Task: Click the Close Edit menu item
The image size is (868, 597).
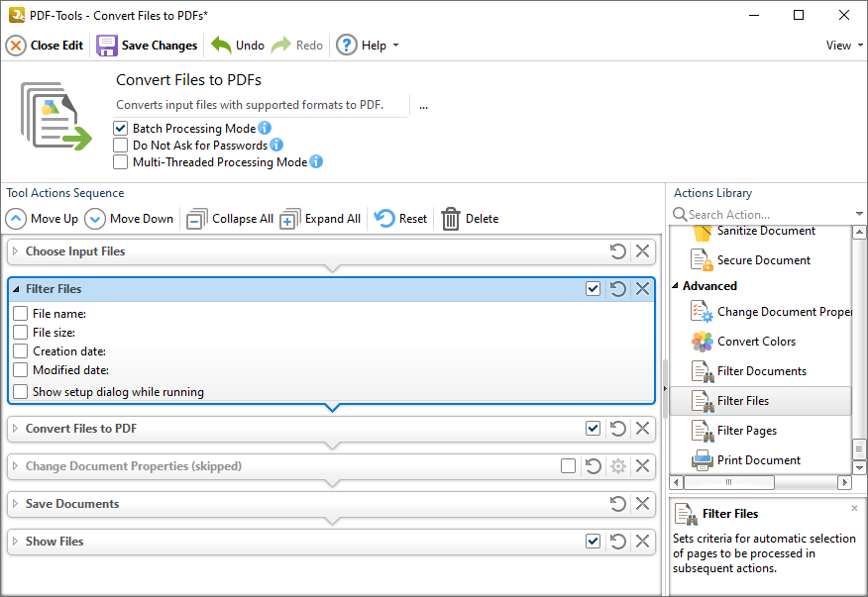Action: coord(45,45)
